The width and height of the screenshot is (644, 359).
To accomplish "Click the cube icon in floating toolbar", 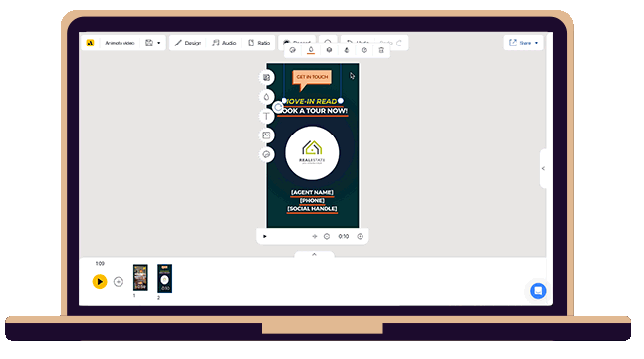I will [329, 50].
